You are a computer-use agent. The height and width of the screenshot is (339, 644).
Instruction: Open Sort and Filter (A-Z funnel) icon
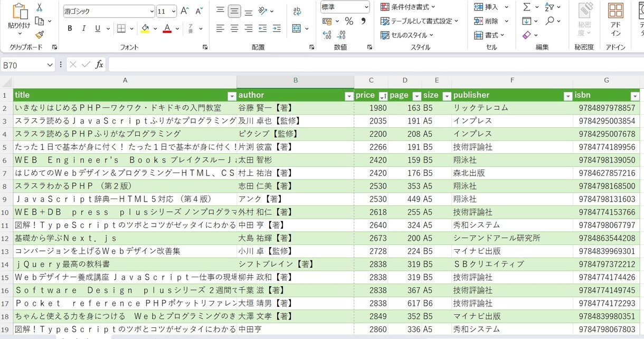pos(550,7)
